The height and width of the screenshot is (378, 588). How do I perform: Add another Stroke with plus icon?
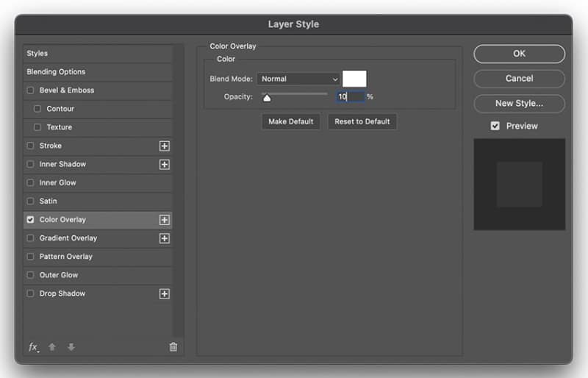(164, 146)
